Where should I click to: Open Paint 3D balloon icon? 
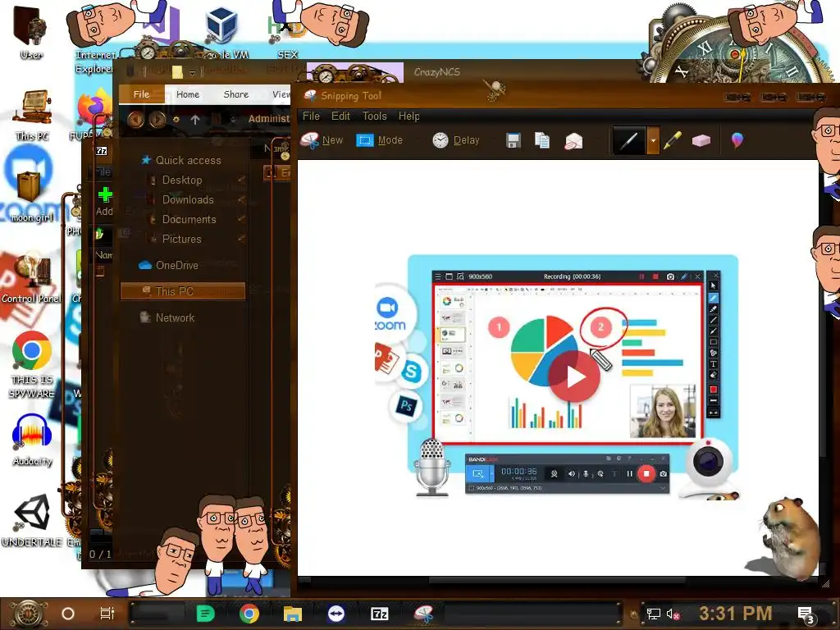(737, 140)
